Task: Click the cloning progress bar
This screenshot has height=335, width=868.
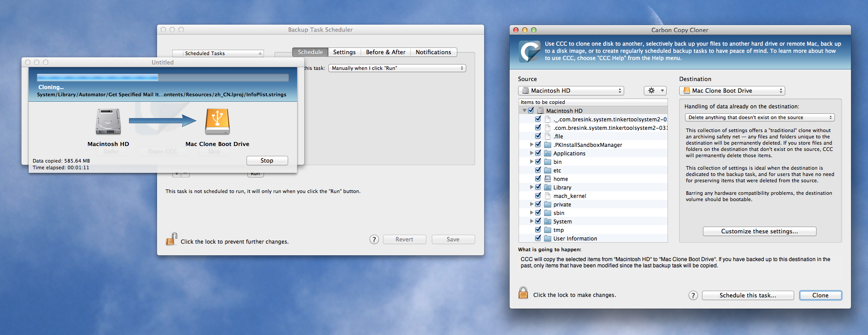Action: pos(163,77)
